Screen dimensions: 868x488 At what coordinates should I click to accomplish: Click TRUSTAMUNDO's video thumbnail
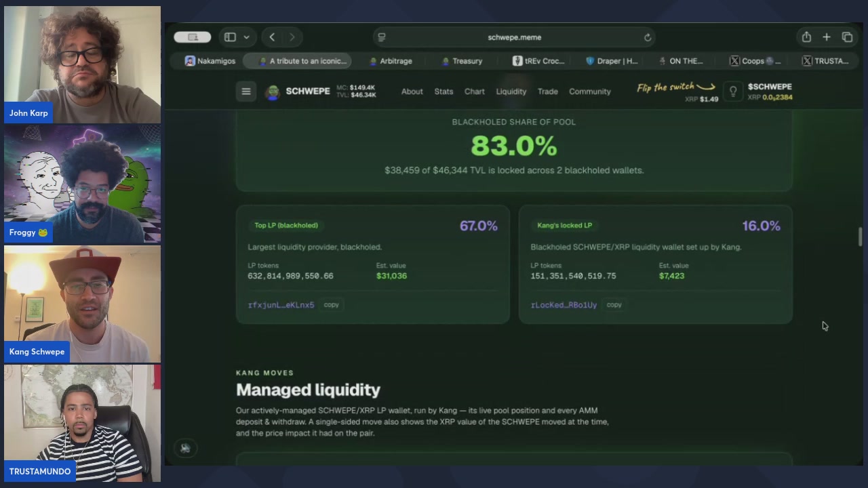coord(83,423)
